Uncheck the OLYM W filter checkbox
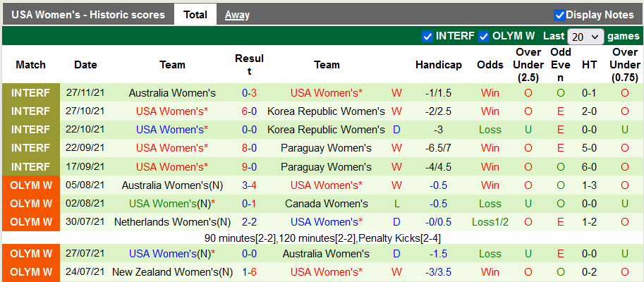This screenshot has width=644, height=282. click(x=484, y=36)
